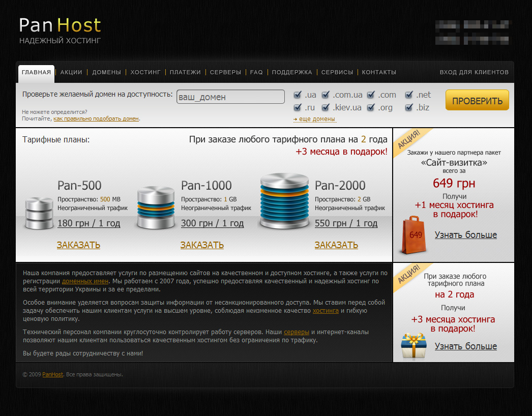Image resolution: width=532 pixels, height=416 pixels.
Task: Click 'НАДЕЖНЫЙ ХОСТИНГ' tagline
Action: click(60, 41)
